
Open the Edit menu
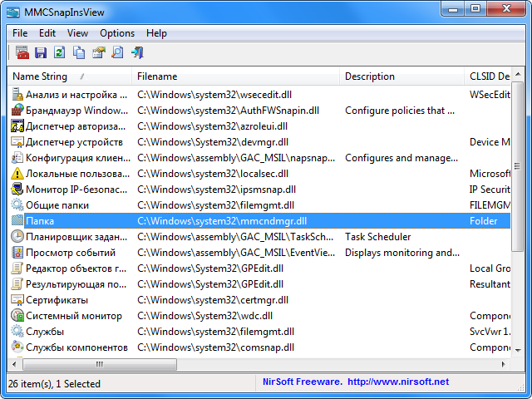[x=47, y=33]
